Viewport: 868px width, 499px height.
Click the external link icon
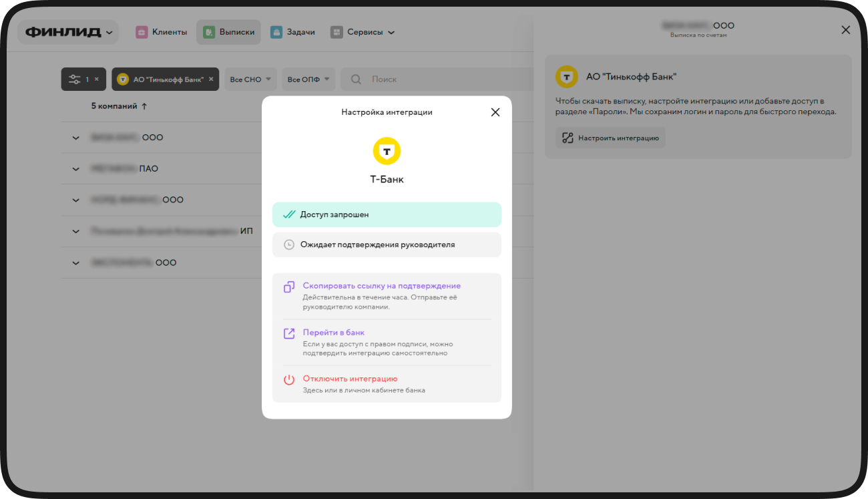[x=289, y=333]
